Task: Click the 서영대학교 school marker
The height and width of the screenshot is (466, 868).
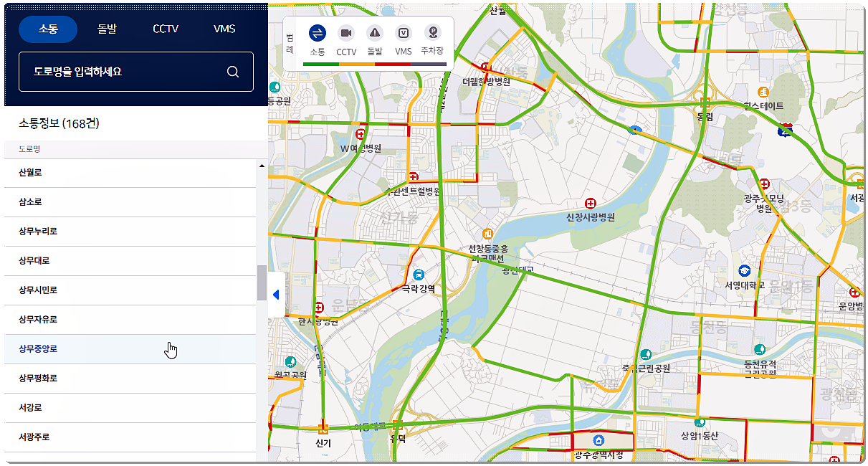Action: click(x=744, y=270)
